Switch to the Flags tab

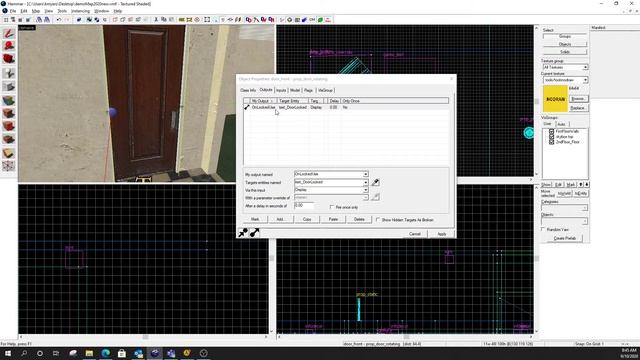[309, 90]
